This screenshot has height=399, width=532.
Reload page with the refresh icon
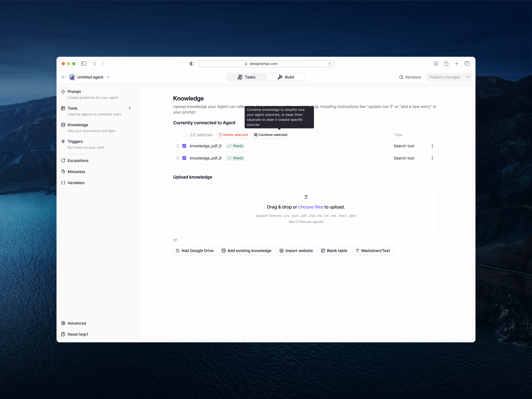pyautogui.click(x=329, y=64)
